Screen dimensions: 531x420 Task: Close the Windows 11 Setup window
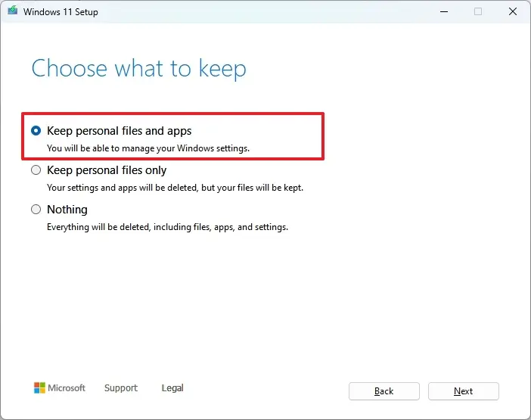click(x=513, y=11)
